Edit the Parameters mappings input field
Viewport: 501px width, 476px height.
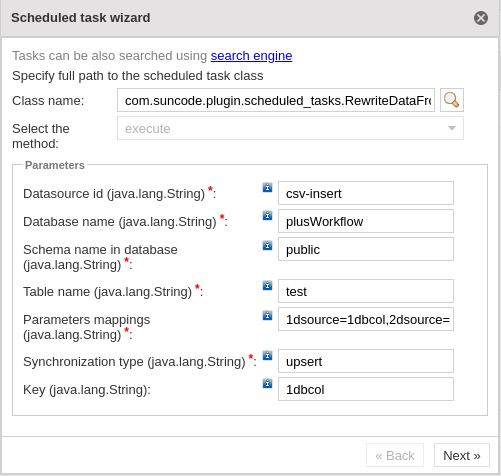[366, 319]
